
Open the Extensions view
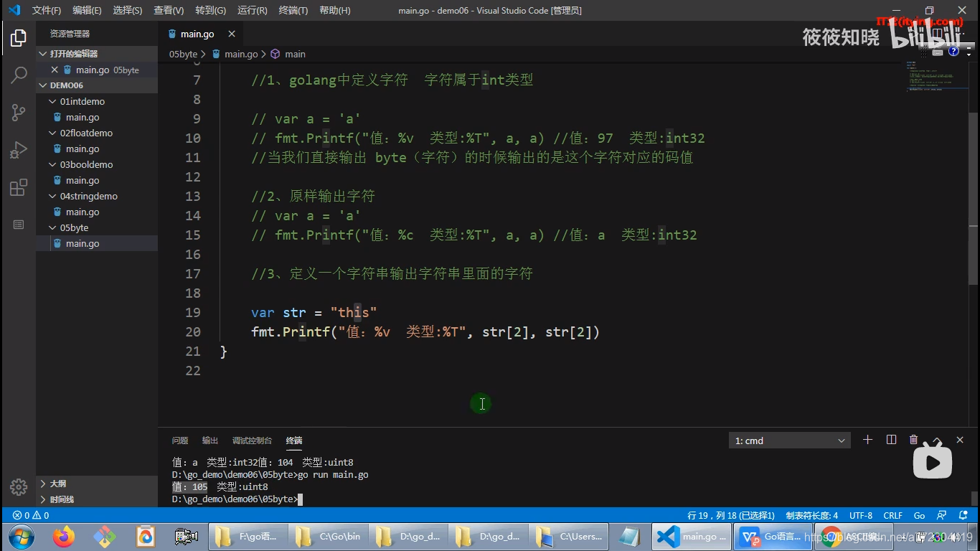pyautogui.click(x=19, y=187)
